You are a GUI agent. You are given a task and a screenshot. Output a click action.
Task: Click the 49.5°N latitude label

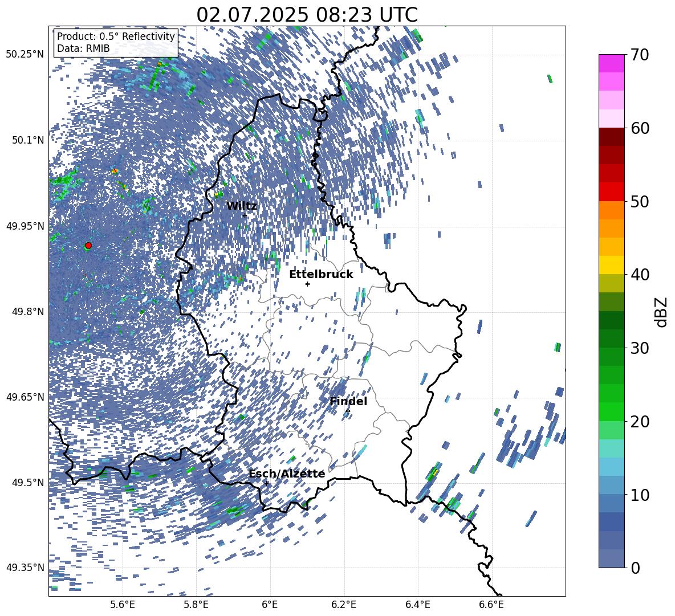(x=27, y=482)
